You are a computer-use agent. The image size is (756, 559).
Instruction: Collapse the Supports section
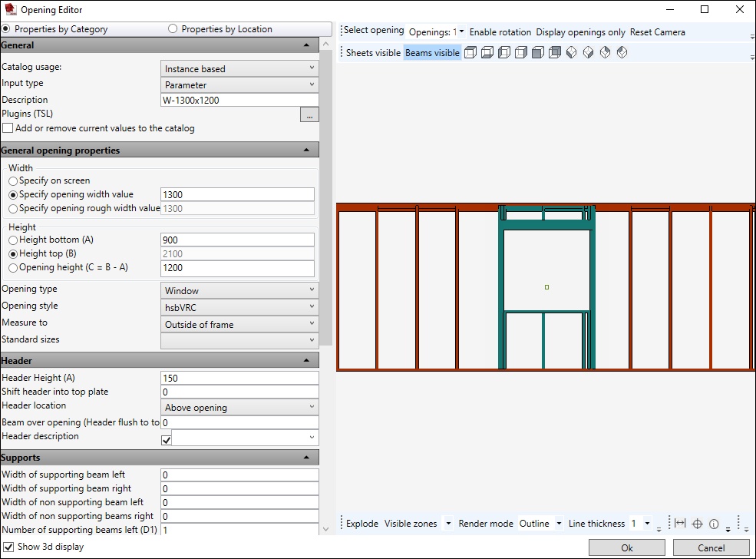[x=306, y=457]
